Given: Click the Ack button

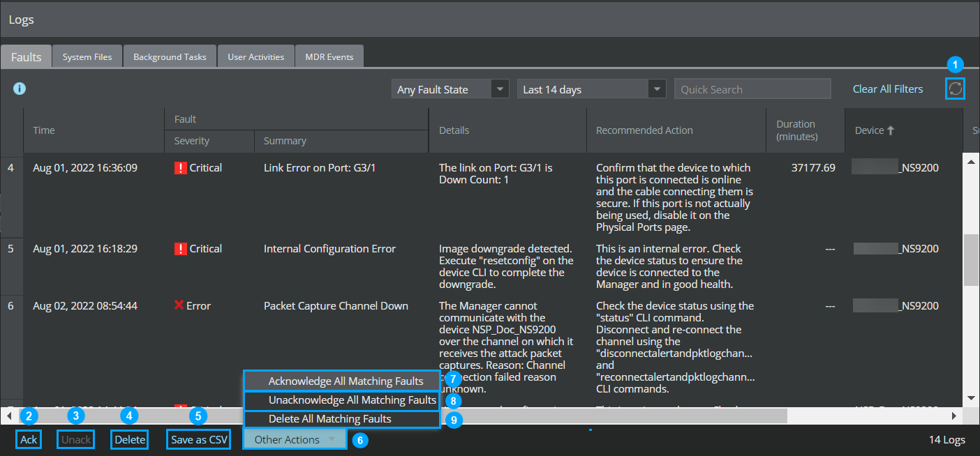Looking at the screenshot, I should coord(29,439).
